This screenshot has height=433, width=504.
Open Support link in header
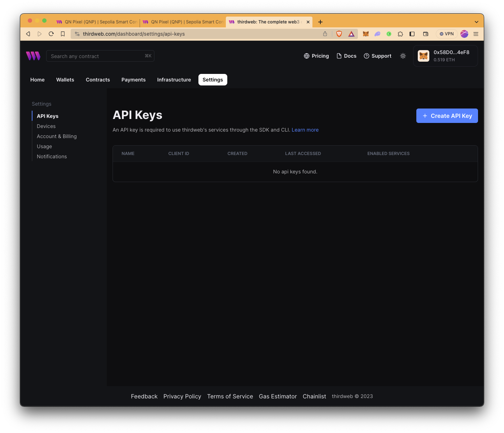pos(377,56)
